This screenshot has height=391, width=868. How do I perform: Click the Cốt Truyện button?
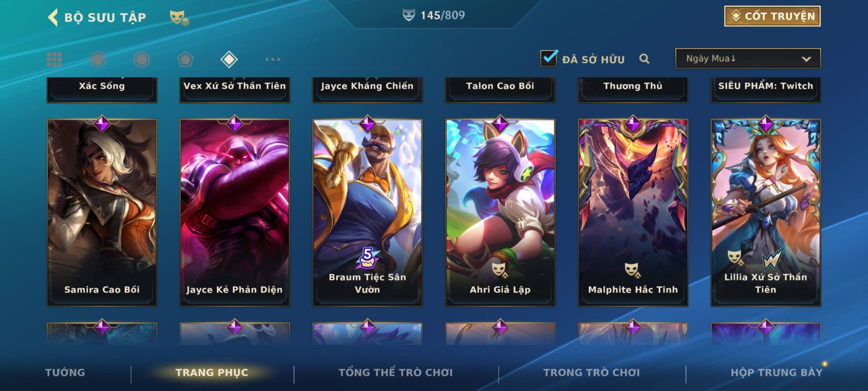(x=772, y=16)
